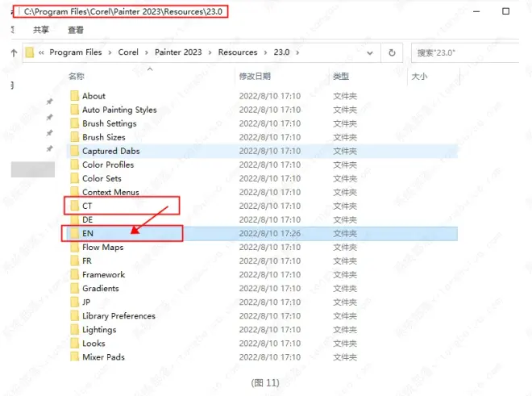Open the About folder icon
This screenshot has height=396, width=532.
click(75, 96)
